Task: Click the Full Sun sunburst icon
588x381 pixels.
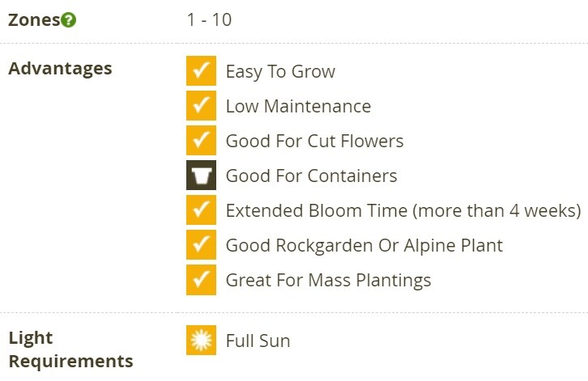Action: pyautogui.click(x=201, y=341)
